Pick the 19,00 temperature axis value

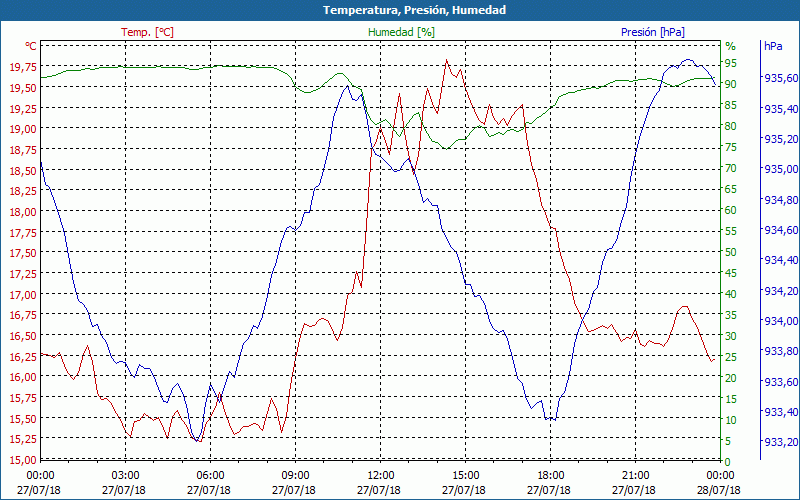coord(23,129)
